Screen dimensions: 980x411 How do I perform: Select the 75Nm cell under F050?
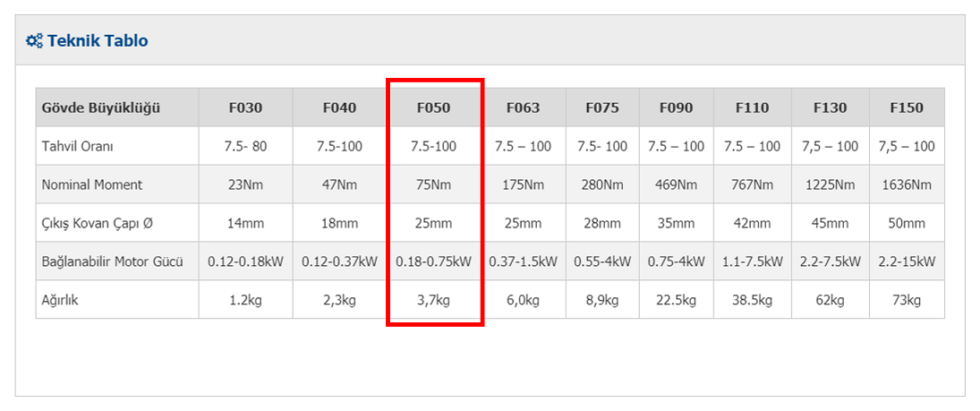434,184
